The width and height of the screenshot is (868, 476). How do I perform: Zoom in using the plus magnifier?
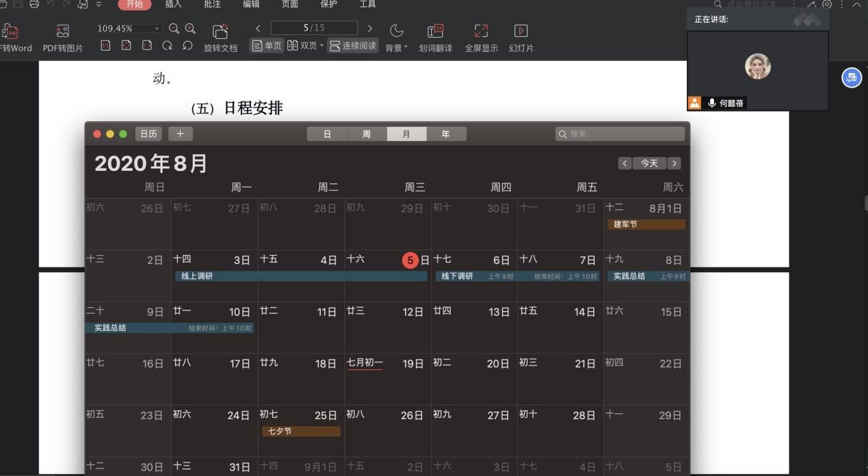pyautogui.click(x=190, y=29)
